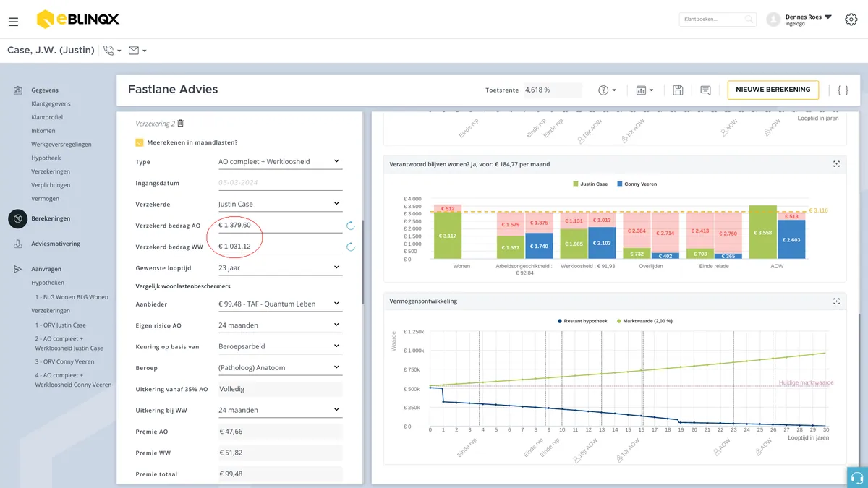Viewport: 868px width, 488px height.
Task: Expand the Verantwoord blijven wonen chart fullscreen
Action: pos(836,164)
